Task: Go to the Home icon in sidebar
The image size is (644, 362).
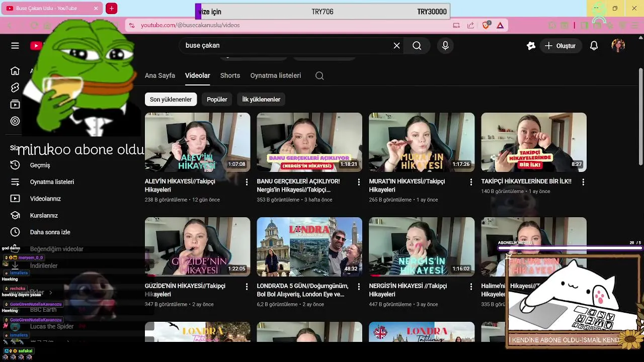Action: (15, 71)
